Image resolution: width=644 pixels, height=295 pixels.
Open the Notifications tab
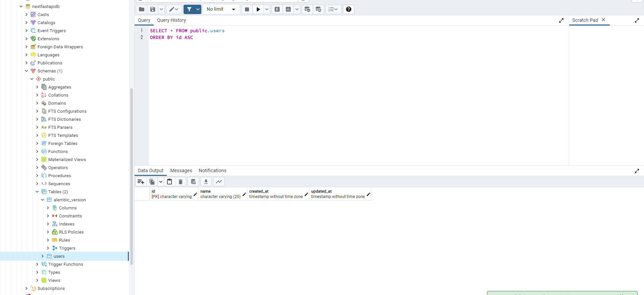click(212, 170)
